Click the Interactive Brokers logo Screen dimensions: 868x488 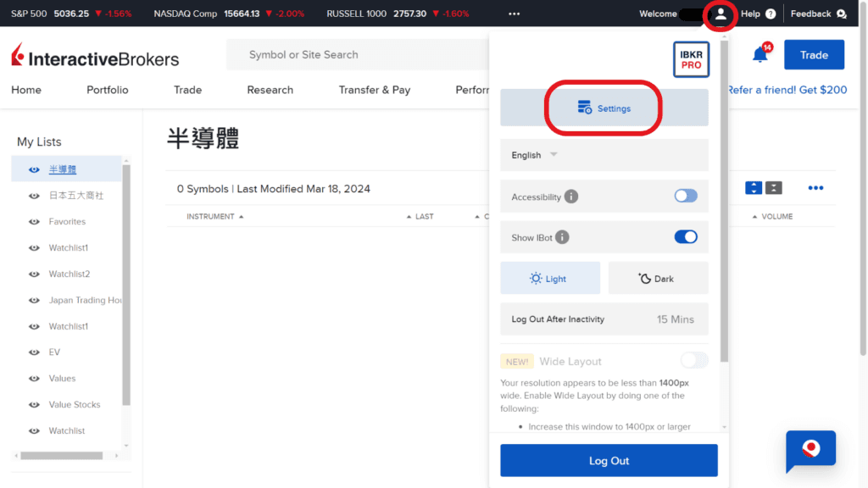tap(93, 56)
